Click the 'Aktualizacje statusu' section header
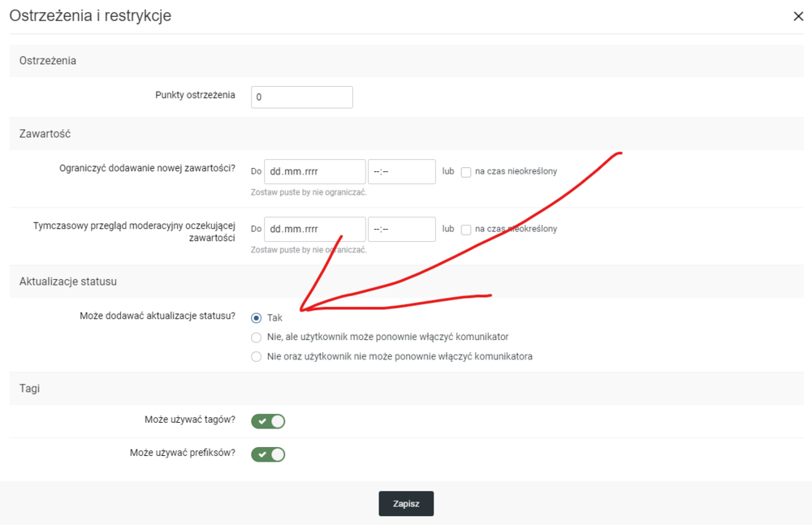Viewport: 812px width, 525px height. (68, 282)
